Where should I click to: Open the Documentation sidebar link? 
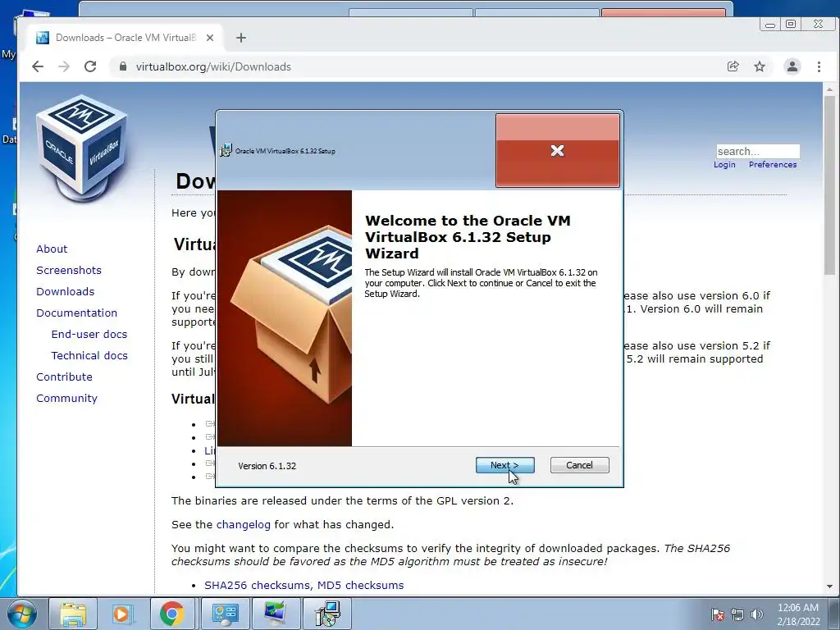click(76, 313)
